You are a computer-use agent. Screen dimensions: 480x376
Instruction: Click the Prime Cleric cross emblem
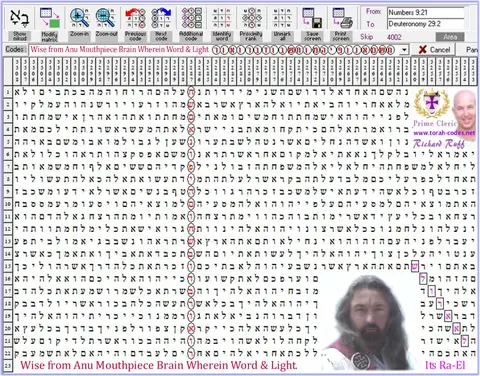pyautogui.click(x=432, y=104)
